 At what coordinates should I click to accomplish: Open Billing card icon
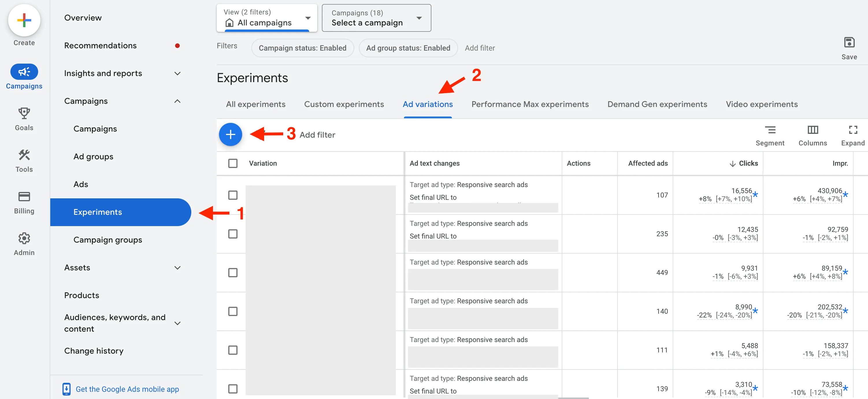[24, 197]
